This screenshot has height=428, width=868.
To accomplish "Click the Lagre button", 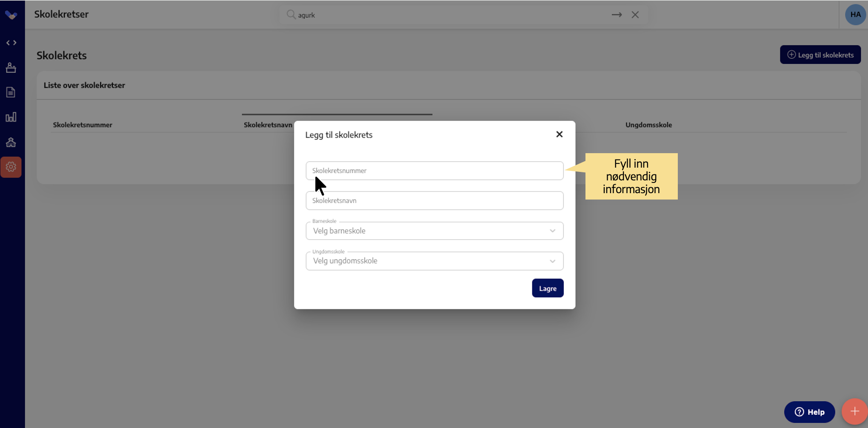I will pos(548,288).
